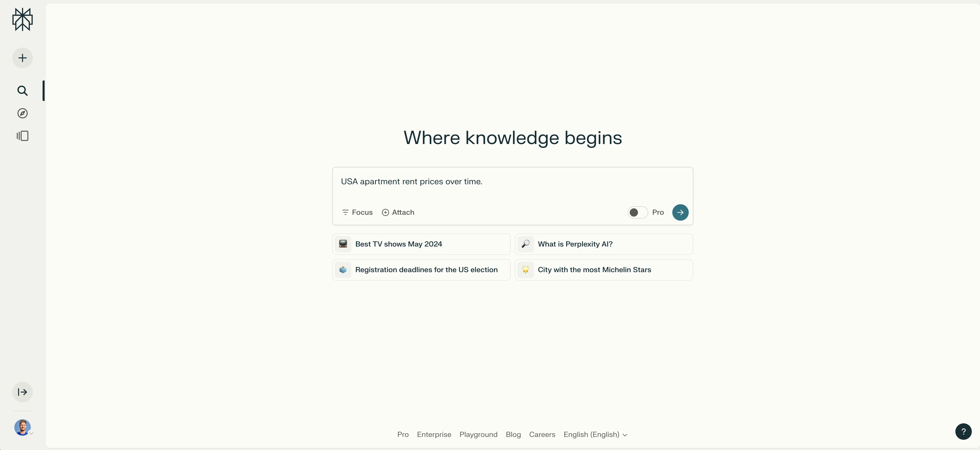The image size is (980, 450).
Task: Open Discover compass icon
Action: [x=23, y=113]
